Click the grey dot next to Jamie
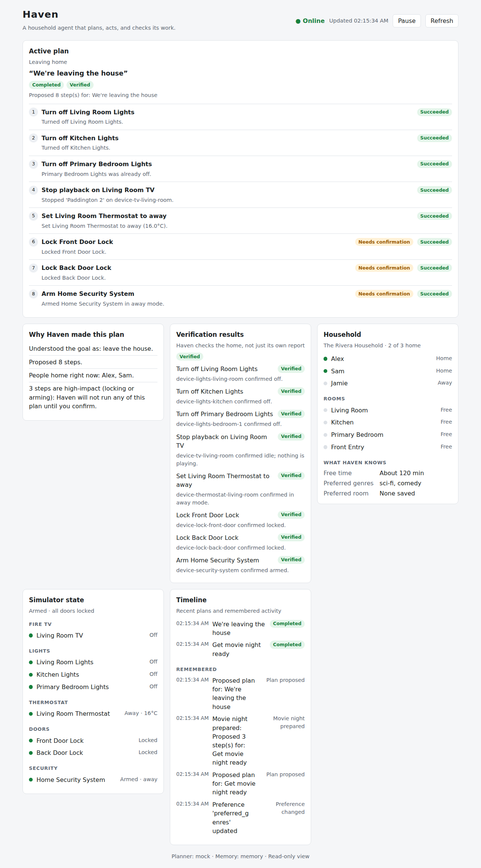The image size is (481, 868). pos(325,383)
